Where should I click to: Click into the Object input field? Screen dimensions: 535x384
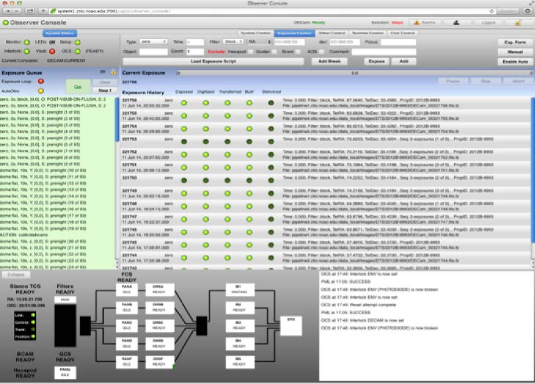point(153,52)
